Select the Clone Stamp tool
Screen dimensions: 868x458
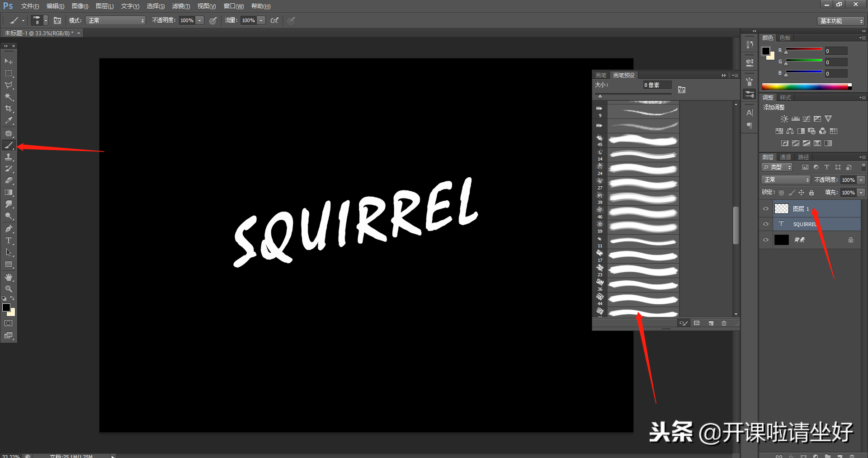[9, 157]
